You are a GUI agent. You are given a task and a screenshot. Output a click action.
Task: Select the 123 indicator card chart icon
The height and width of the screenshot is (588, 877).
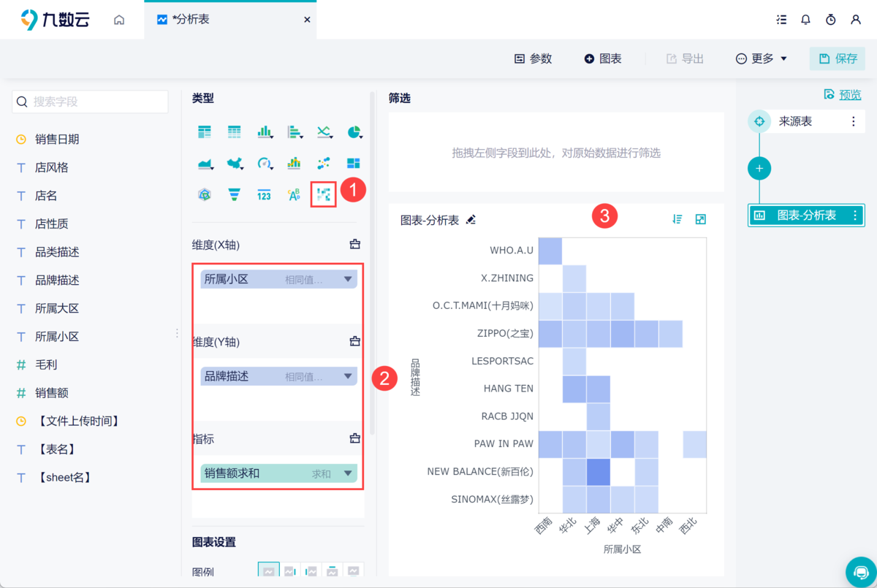pyautogui.click(x=264, y=194)
